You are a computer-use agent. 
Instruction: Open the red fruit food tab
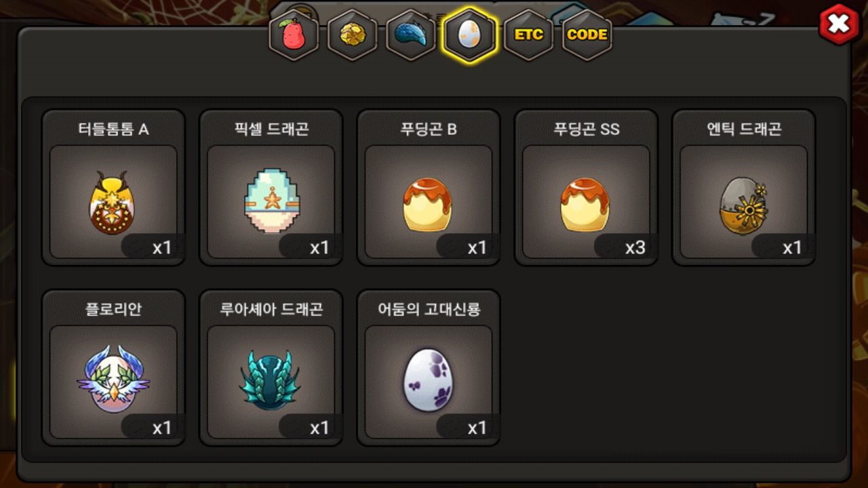[294, 35]
